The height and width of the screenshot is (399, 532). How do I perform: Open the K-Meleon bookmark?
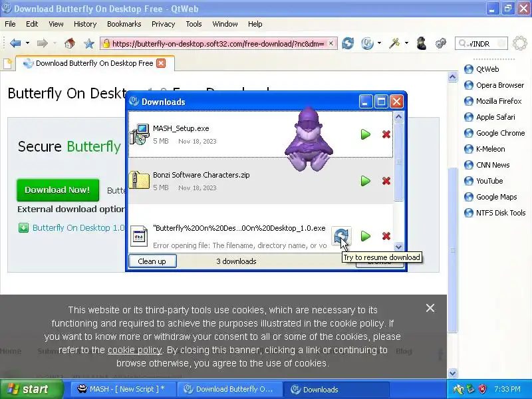pyautogui.click(x=484, y=149)
